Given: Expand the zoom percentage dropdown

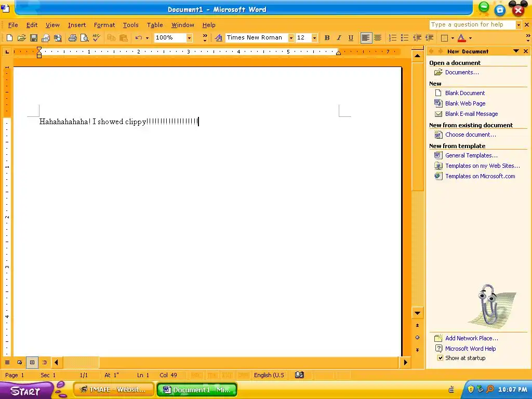Looking at the screenshot, I should click(189, 38).
